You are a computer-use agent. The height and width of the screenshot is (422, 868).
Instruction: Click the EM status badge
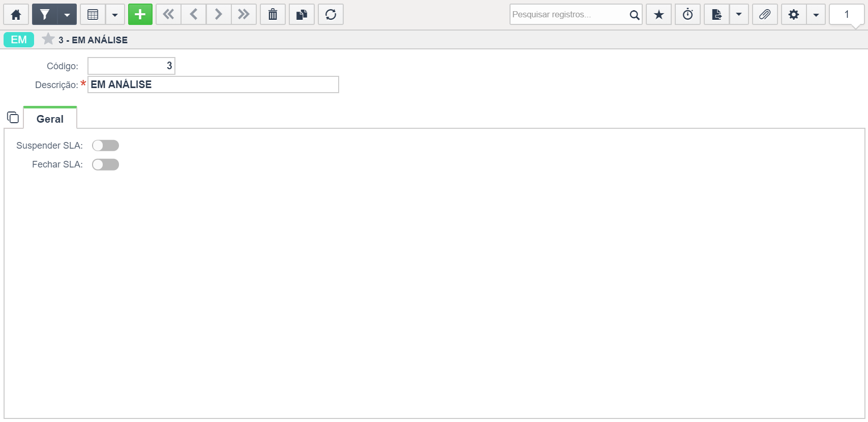(19, 40)
